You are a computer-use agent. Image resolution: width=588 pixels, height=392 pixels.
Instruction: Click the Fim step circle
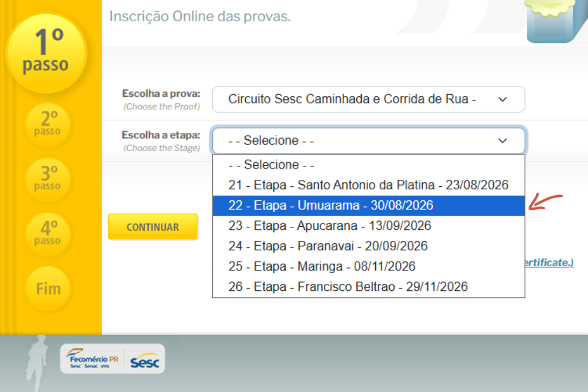pyautogui.click(x=48, y=289)
